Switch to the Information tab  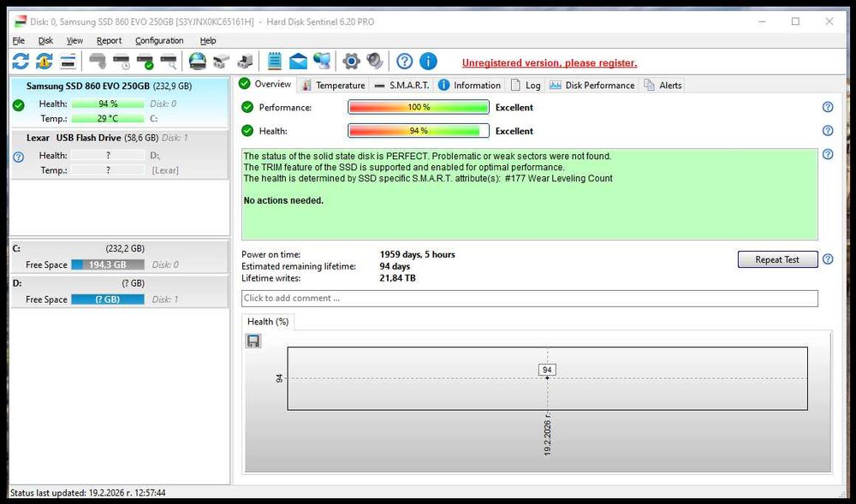tap(469, 85)
